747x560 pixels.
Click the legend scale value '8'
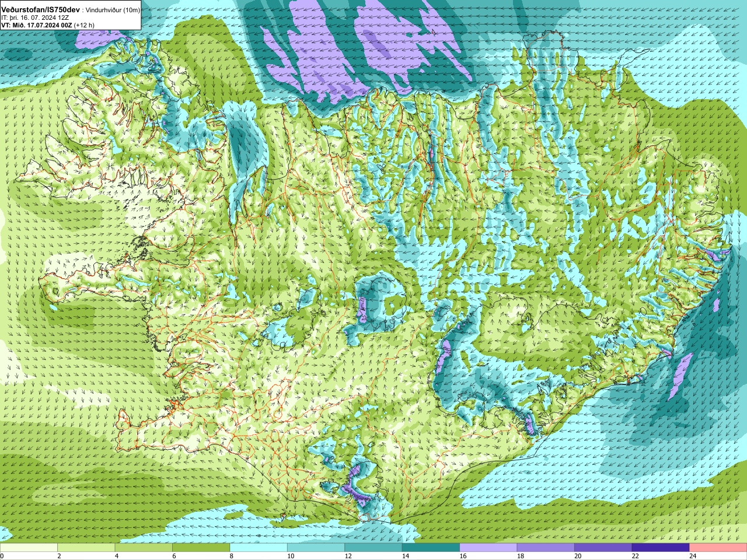click(232, 556)
